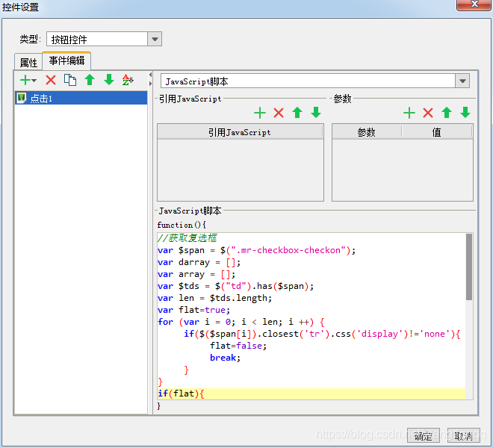This screenshot has height=448, width=493.
Task: Select the 事件编辑 tab
Action: pos(66,62)
